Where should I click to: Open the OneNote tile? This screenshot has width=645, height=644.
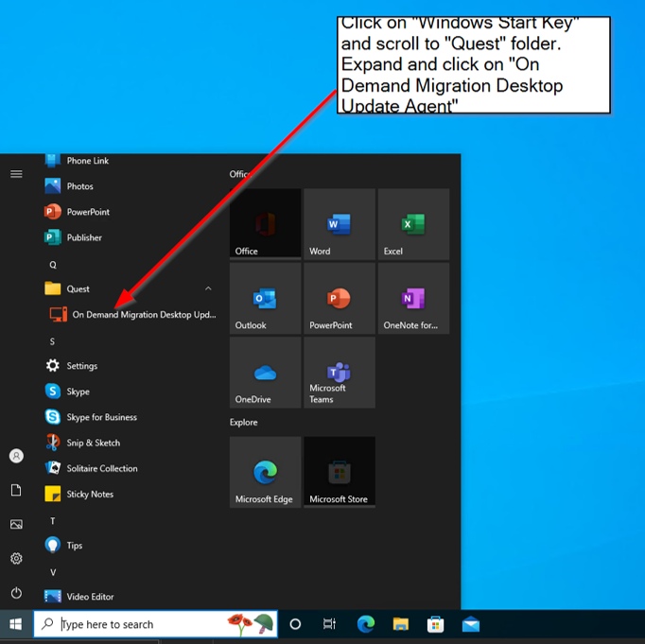(412, 299)
